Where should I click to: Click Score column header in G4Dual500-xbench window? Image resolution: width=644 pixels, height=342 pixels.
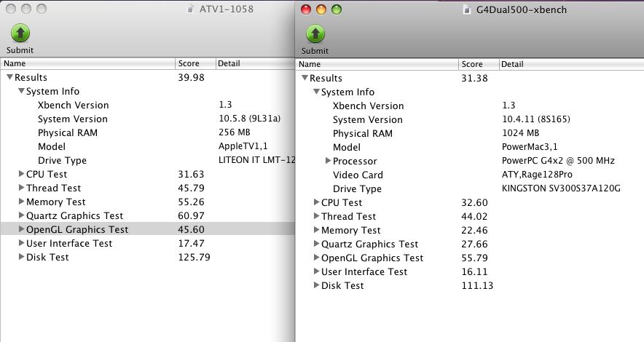pyautogui.click(x=479, y=64)
